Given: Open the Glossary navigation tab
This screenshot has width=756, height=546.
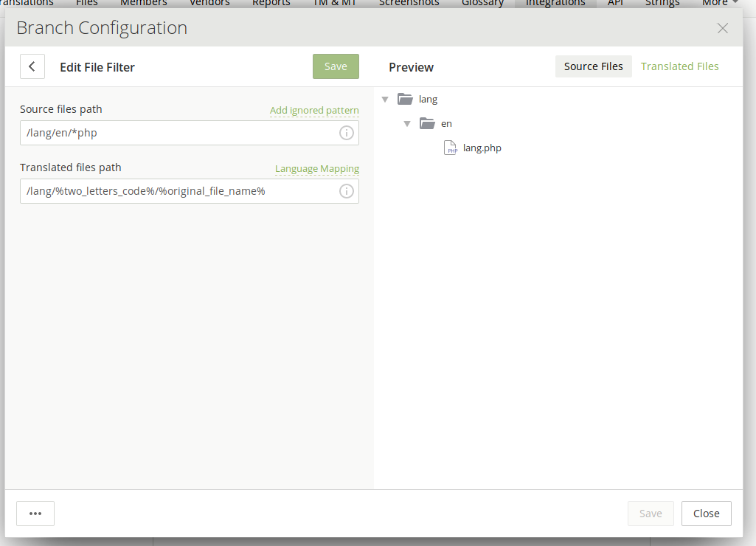Looking at the screenshot, I should (x=482, y=3).
